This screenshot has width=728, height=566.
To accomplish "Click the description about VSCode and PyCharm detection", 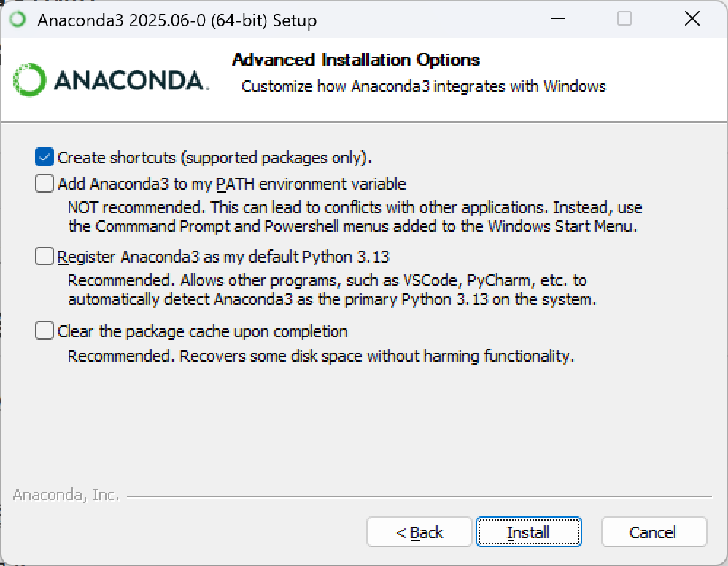I will (x=331, y=290).
